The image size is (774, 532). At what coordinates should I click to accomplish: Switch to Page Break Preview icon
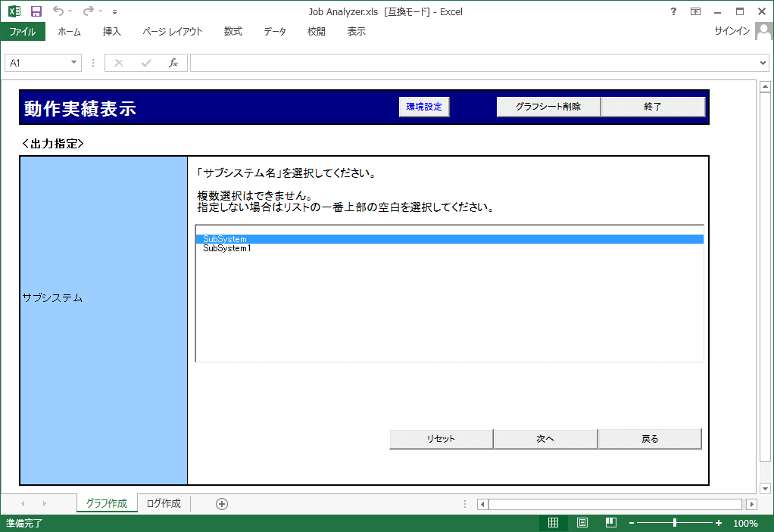pyautogui.click(x=610, y=523)
